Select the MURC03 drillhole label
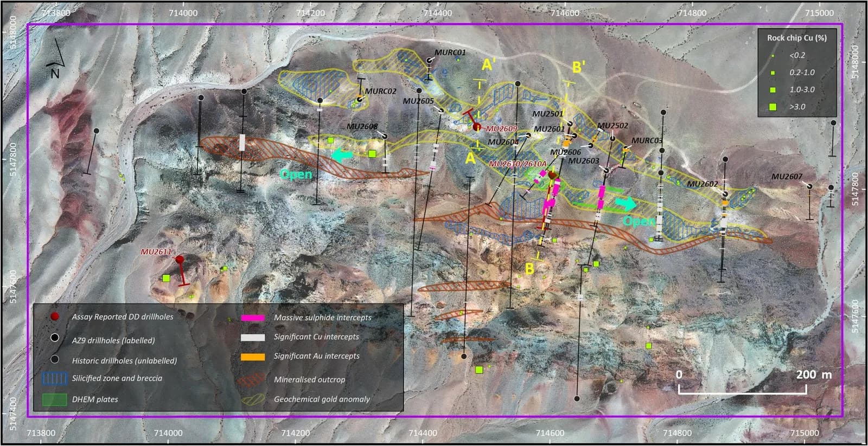The width and height of the screenshot is (868, 446). coord(647,141)
